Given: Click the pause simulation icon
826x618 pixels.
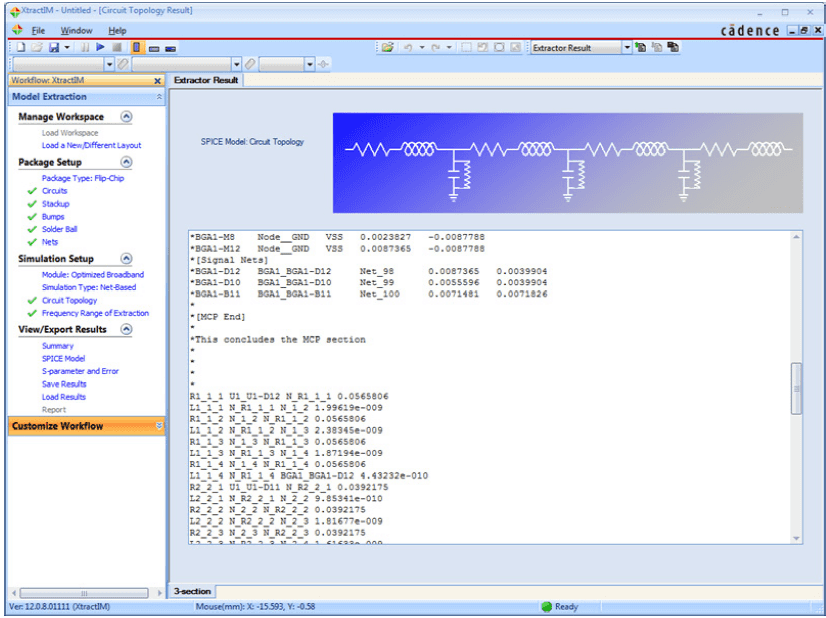Looking at the screenshot, I should click(84, 47).
